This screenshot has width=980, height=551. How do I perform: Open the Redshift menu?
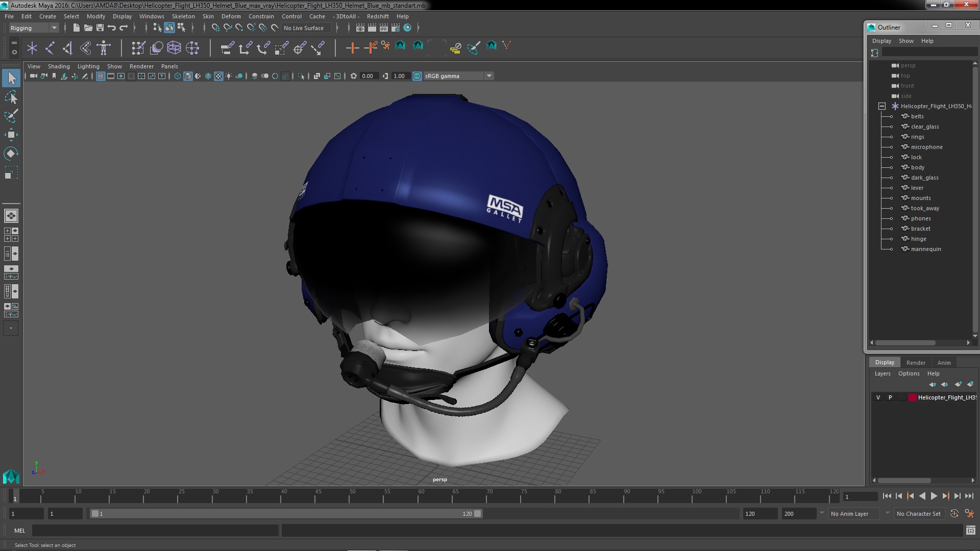pyautogui.click(x=378, y=16)
